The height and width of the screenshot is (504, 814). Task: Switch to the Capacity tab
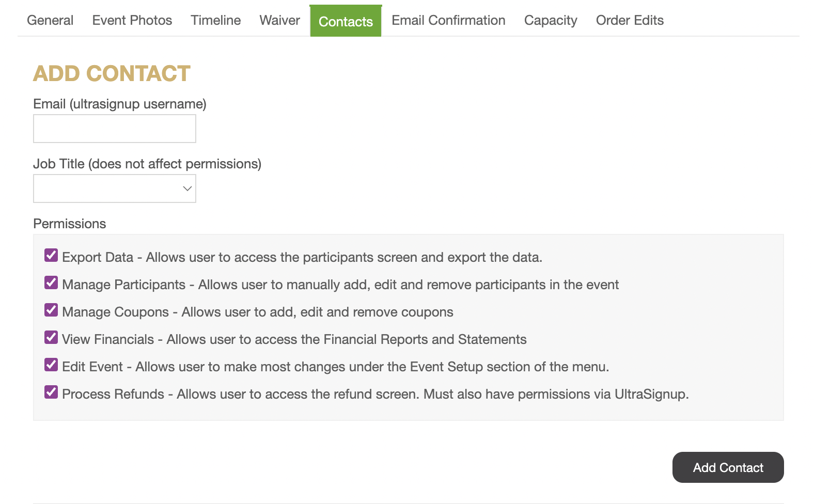pyautogui.click(x=551, y=20)
